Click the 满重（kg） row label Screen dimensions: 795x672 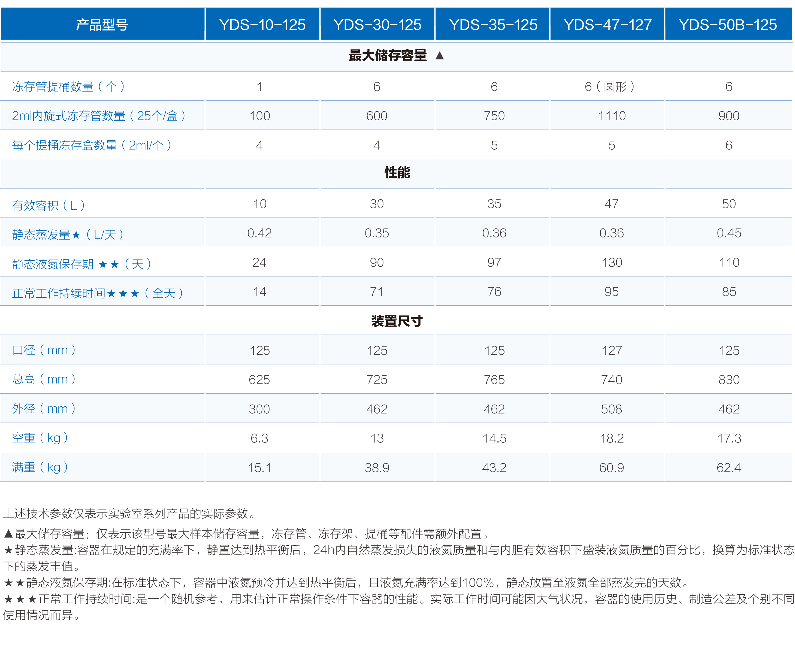click(40, 467)
